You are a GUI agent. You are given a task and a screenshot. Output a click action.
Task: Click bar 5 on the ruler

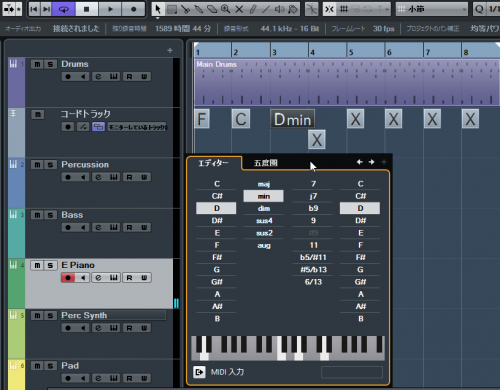coord(351,52)
